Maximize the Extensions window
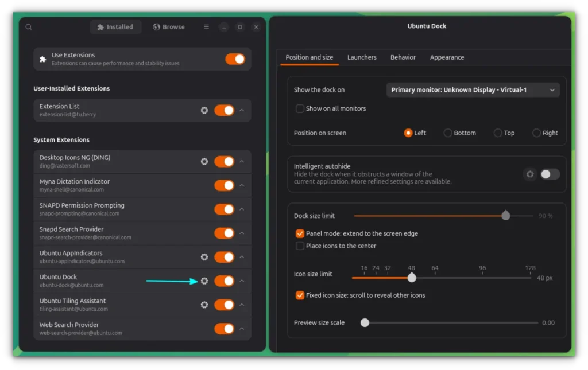Screen dimensions: 588x370 (x=240, y=27)
